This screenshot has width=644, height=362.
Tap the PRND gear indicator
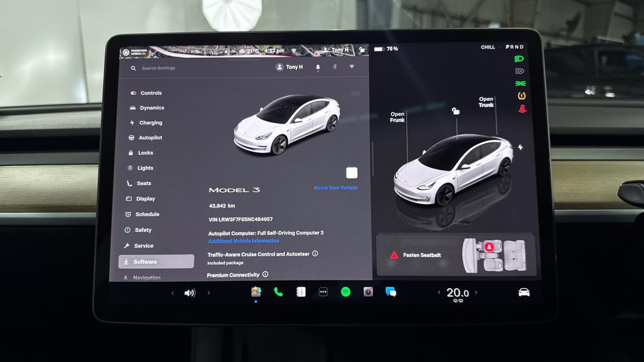click(x=515, y=47)
